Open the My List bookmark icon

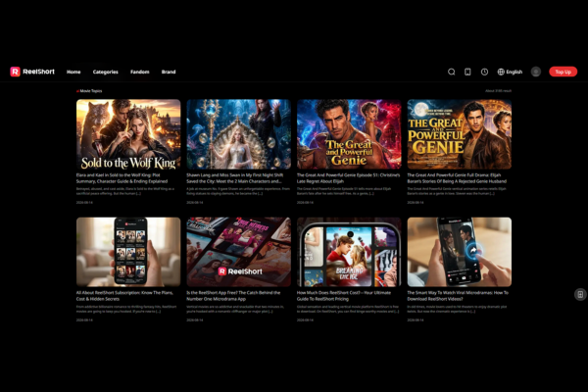coord(467,72)
